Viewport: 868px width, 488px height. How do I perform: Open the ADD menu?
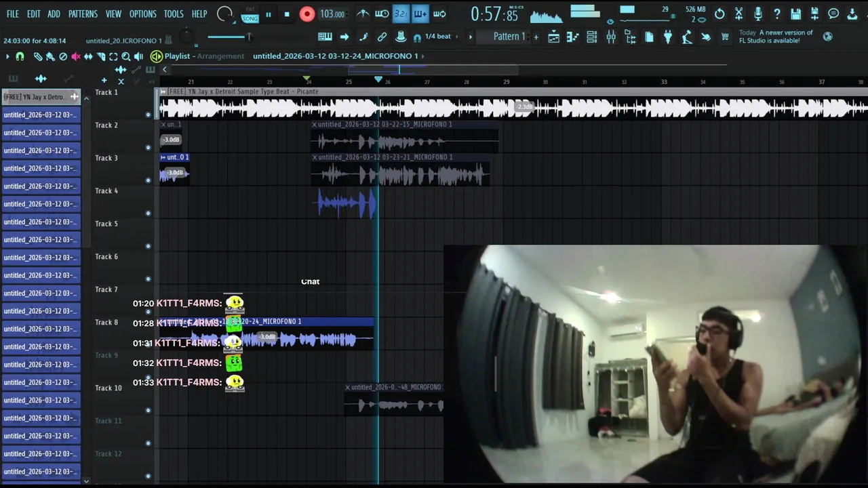pos(54,14)
